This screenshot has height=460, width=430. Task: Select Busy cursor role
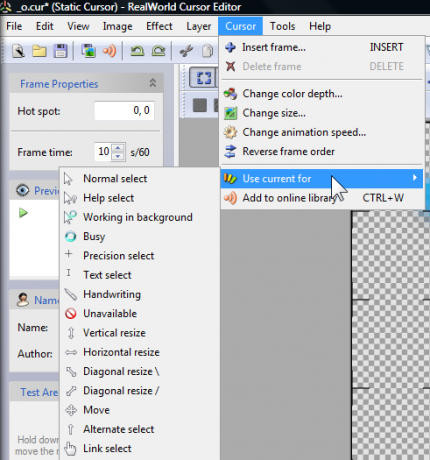click(140, 237)
